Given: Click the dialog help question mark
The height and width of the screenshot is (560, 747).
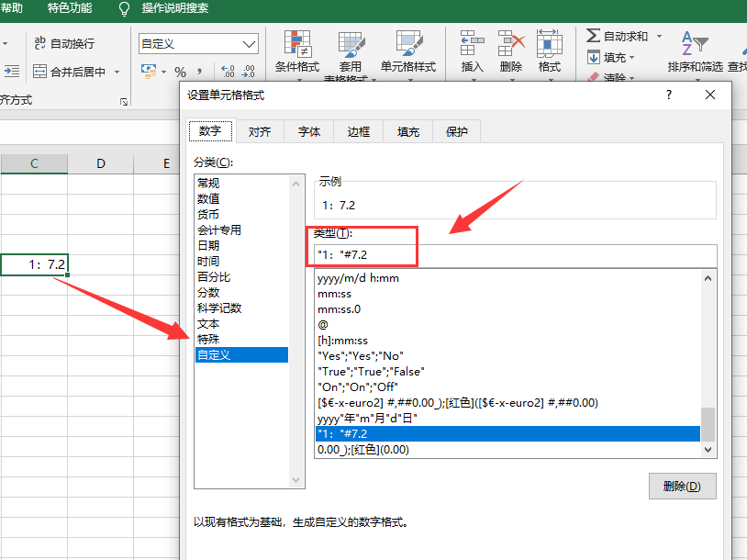Looking at the screenshot, I should 669,95.
